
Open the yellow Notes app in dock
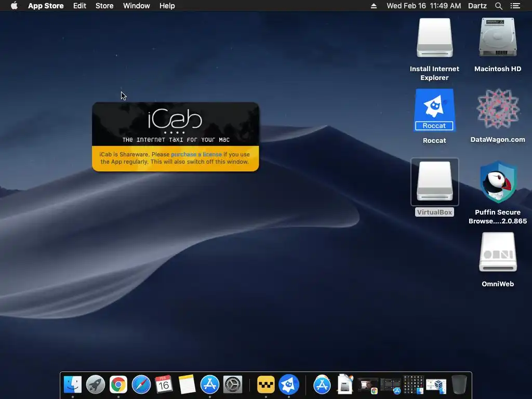187,384
